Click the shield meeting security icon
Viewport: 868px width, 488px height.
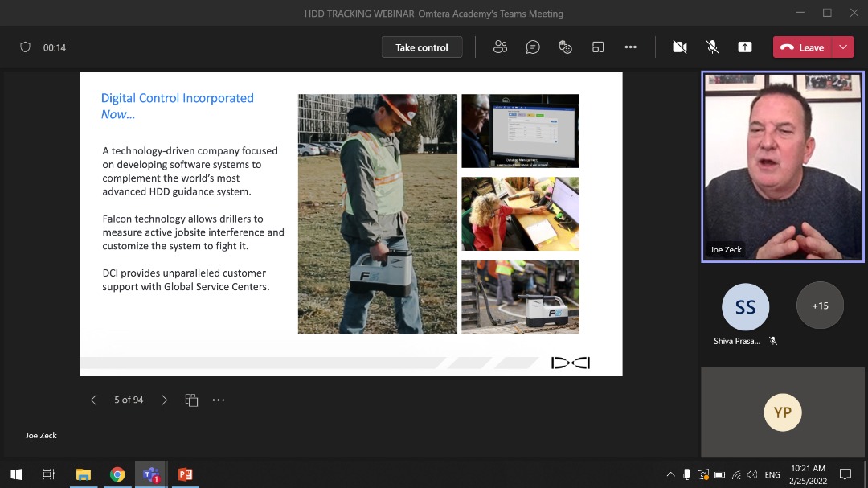(25, 47)
